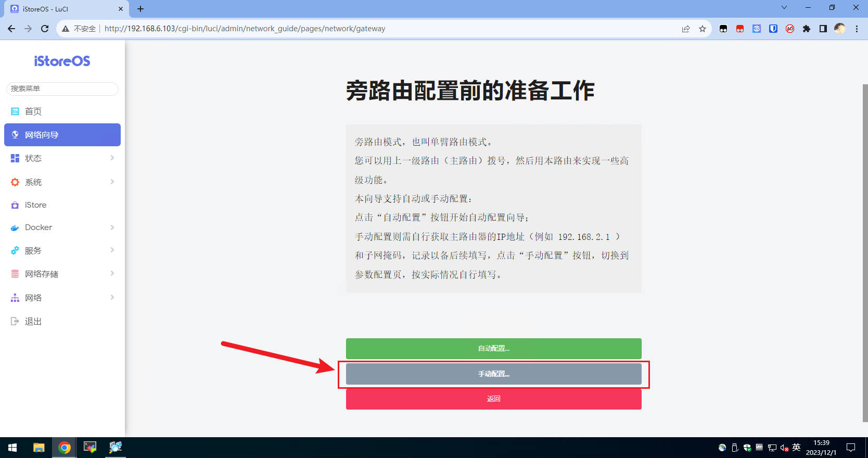Reload the page with refresh icon
This screenshot has width=868, height=458.
click(x=45, y=29)
